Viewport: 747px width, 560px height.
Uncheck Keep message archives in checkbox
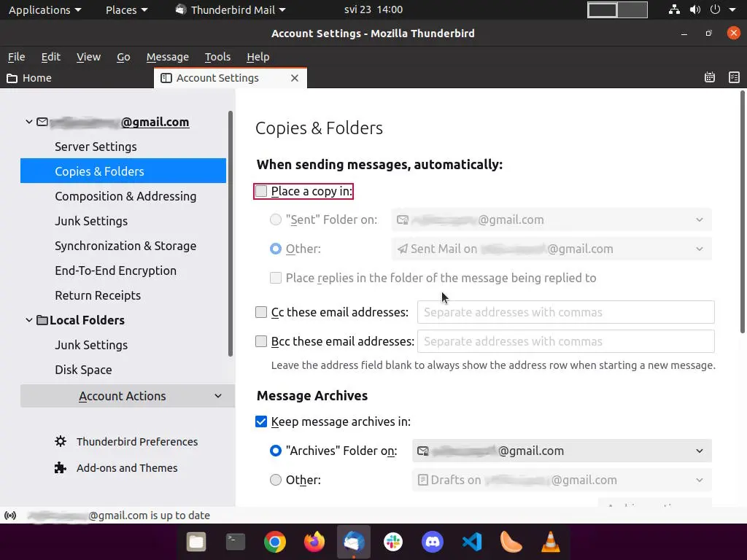pos(261,421)
